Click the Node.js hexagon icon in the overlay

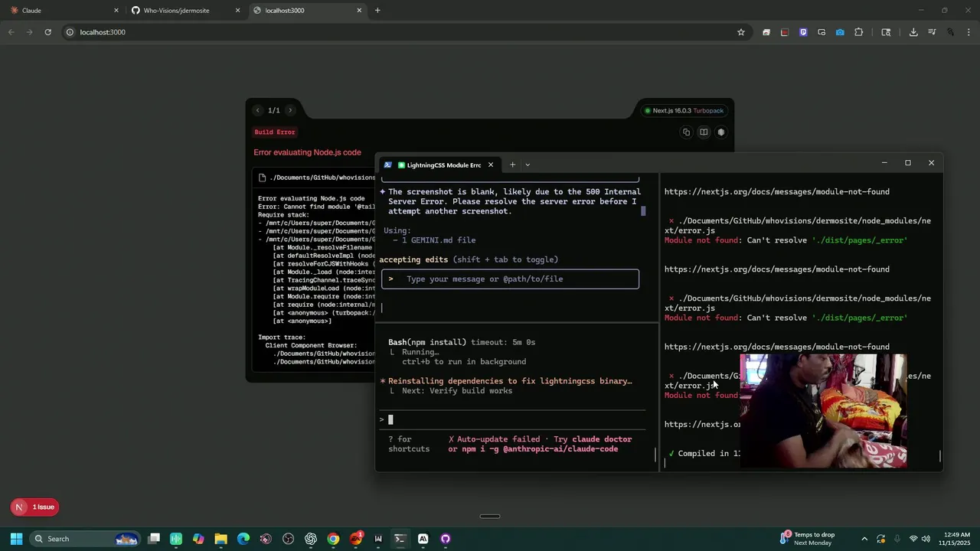[x=721, y=132]
